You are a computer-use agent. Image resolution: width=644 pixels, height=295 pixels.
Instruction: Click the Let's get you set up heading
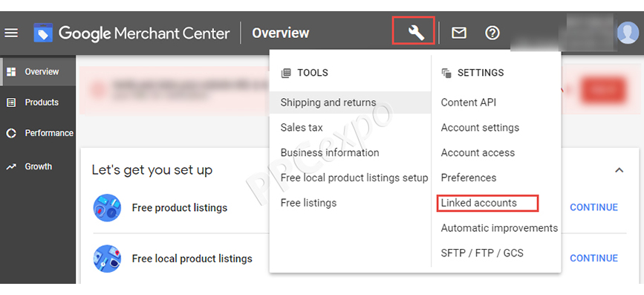[x=152, y=170]
